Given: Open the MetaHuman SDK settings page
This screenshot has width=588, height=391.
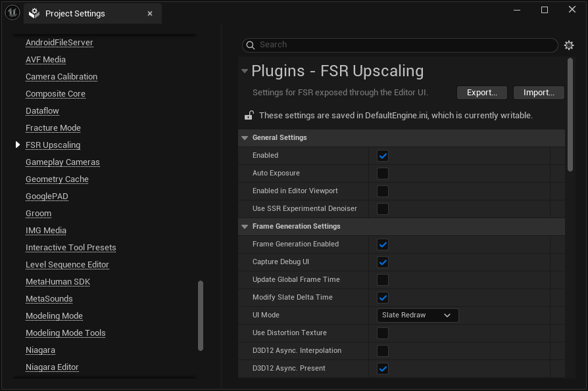Looking at the screenshot, I should [x=58, y=282].
